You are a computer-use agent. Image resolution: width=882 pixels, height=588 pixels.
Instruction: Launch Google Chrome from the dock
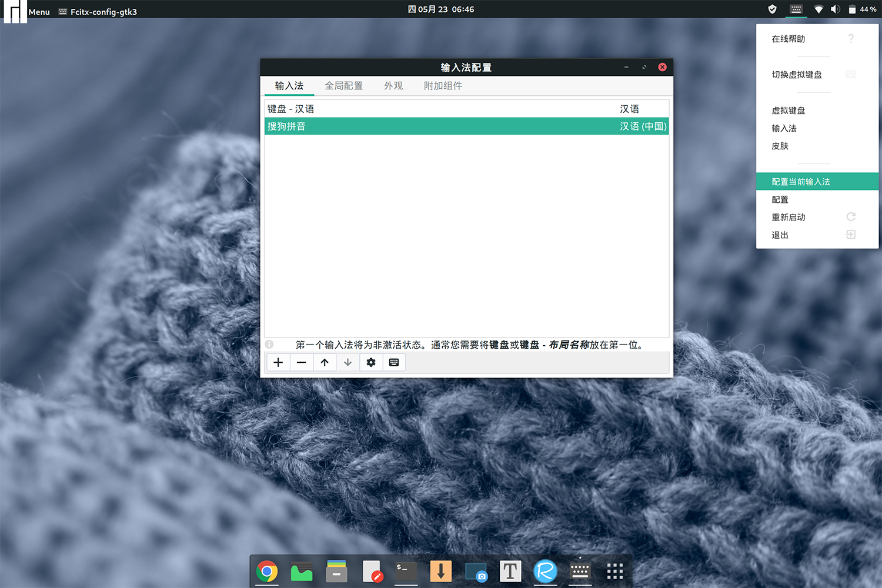pos(267,571)
